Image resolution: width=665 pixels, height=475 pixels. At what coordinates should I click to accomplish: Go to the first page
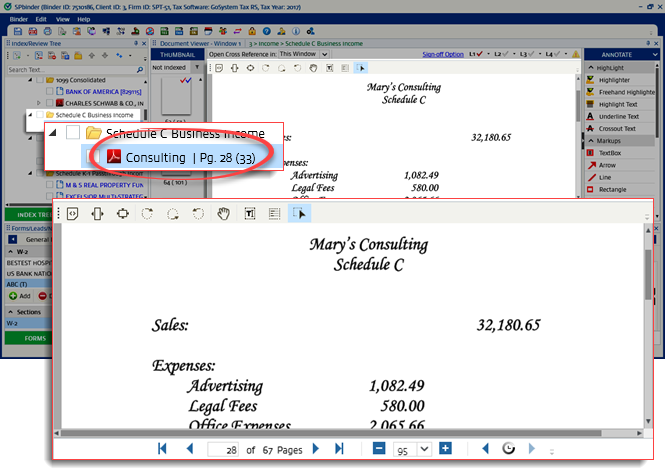(x=162, y=449)
